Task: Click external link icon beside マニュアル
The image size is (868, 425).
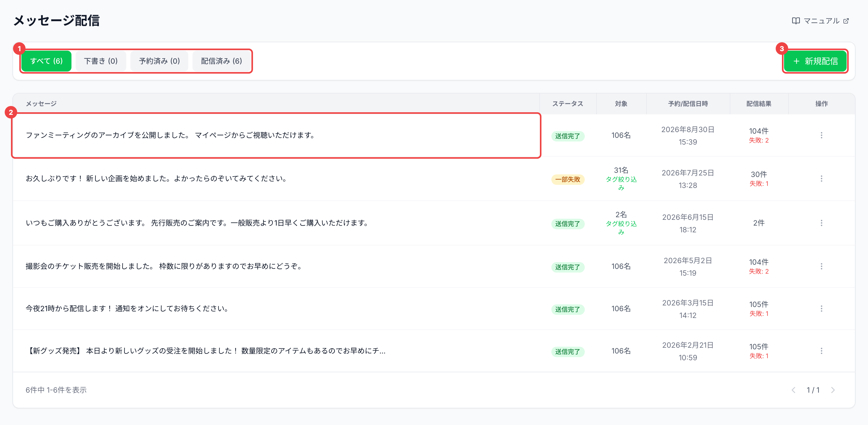Action: [846, 21]
